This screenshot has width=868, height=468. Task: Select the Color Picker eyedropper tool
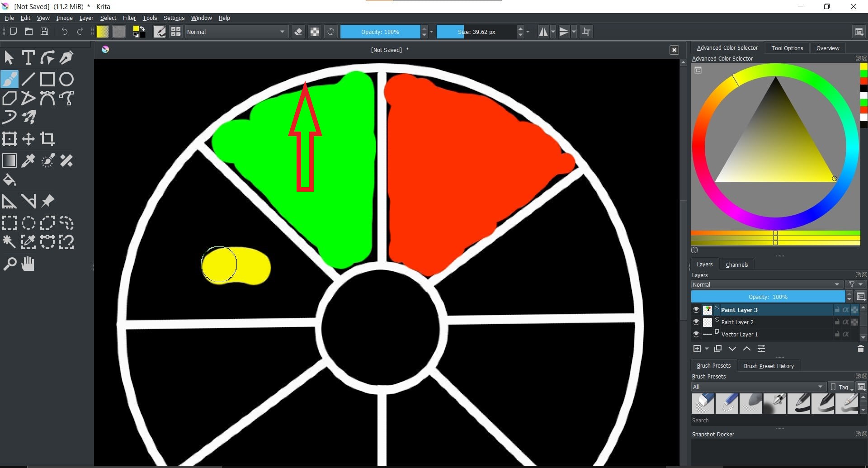[28, 161]
